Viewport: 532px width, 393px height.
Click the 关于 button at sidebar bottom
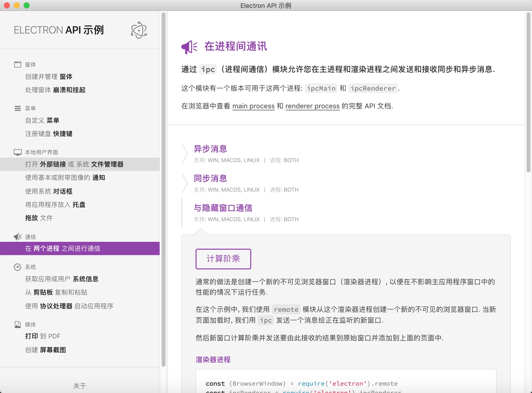[x=80, y=386]
